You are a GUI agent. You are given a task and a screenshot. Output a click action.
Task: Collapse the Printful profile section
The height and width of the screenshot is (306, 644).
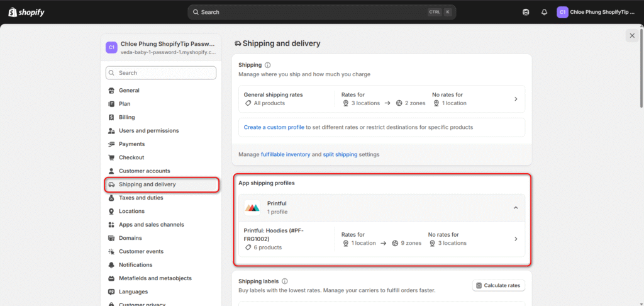pos(516,208)
